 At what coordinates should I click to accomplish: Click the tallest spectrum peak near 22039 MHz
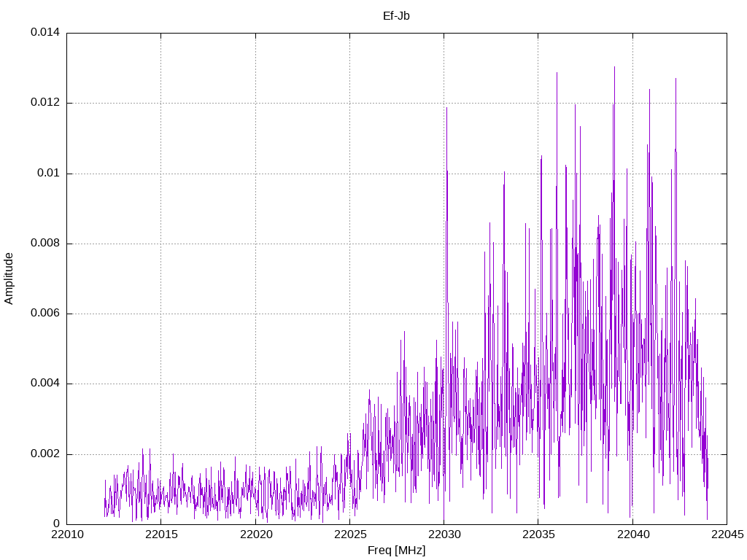[614, 68]
